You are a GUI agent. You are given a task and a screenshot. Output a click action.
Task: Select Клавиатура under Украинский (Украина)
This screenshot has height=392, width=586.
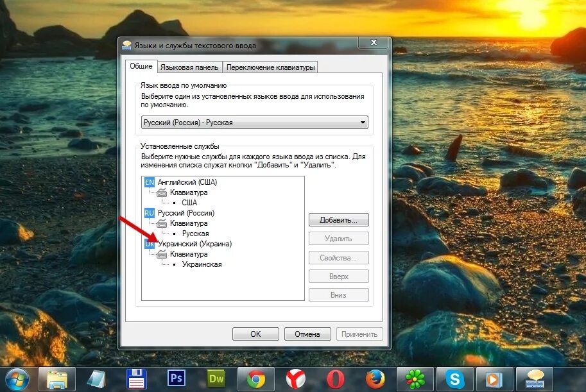click(x=189, y=253)
